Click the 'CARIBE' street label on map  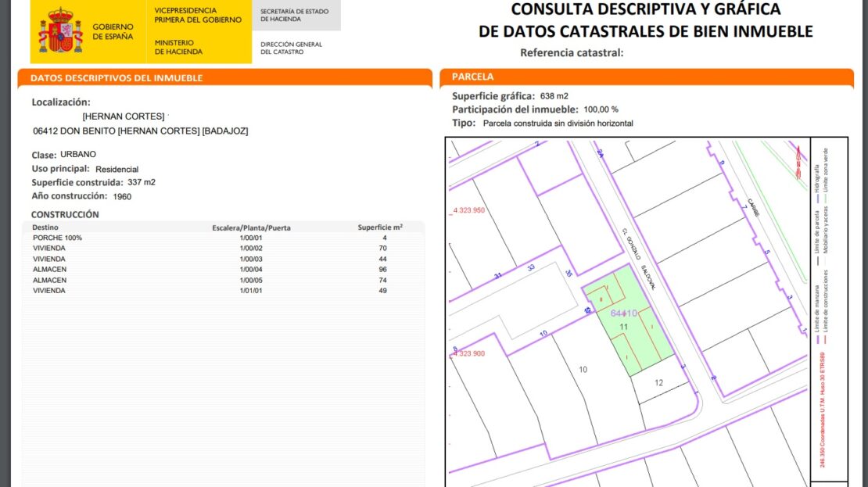753,207
